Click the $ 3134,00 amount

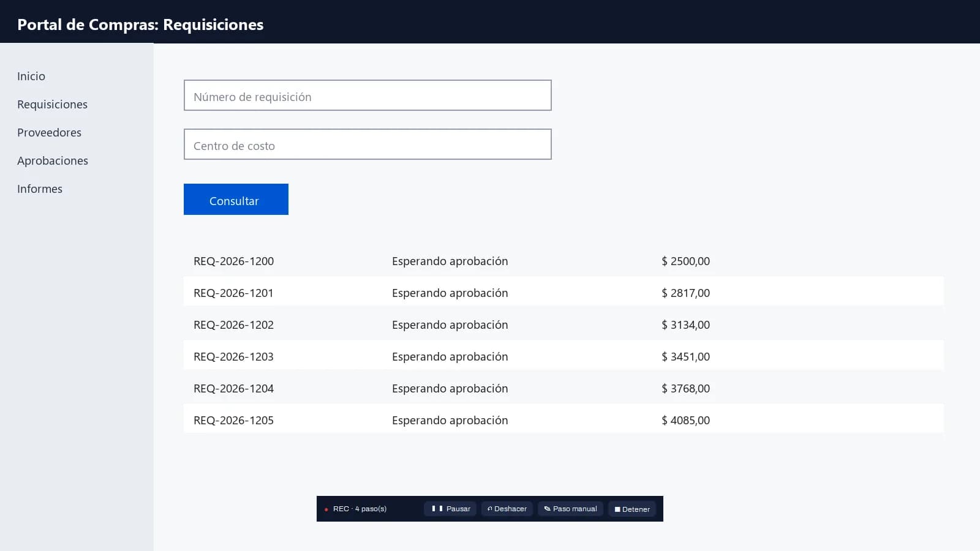coord(685,324)
